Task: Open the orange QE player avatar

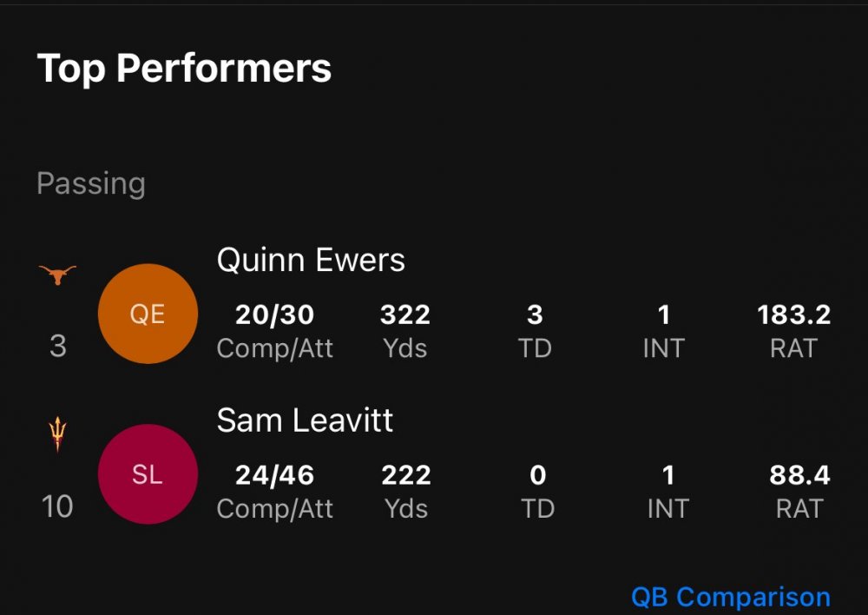Action: click(x=148, y=314)
